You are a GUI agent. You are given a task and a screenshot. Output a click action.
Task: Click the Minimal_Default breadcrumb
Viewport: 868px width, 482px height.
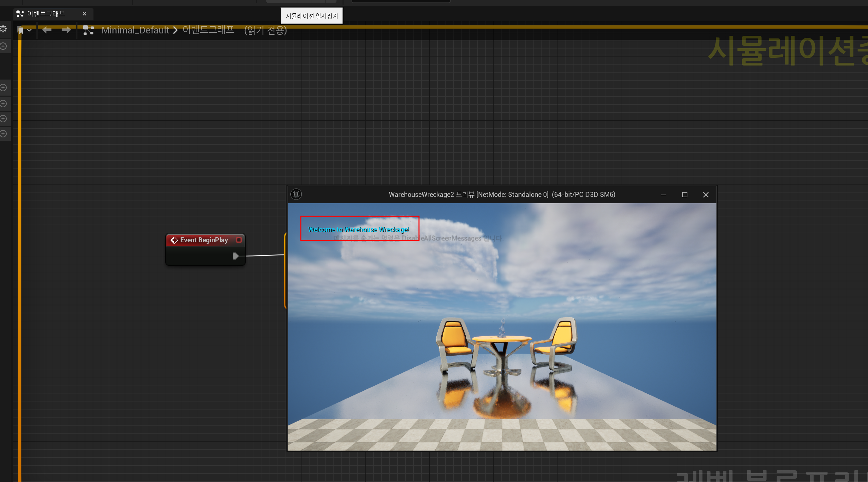pos(135,30)
